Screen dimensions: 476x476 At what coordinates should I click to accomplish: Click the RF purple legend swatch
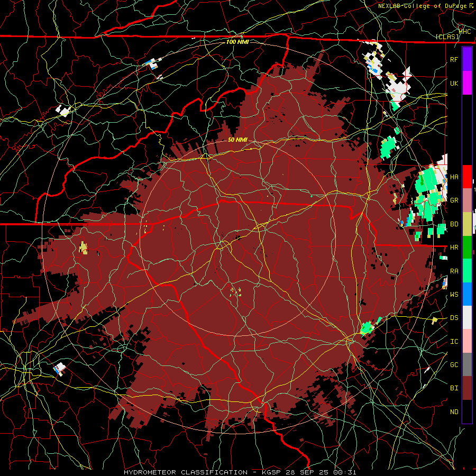click(467, 59)
